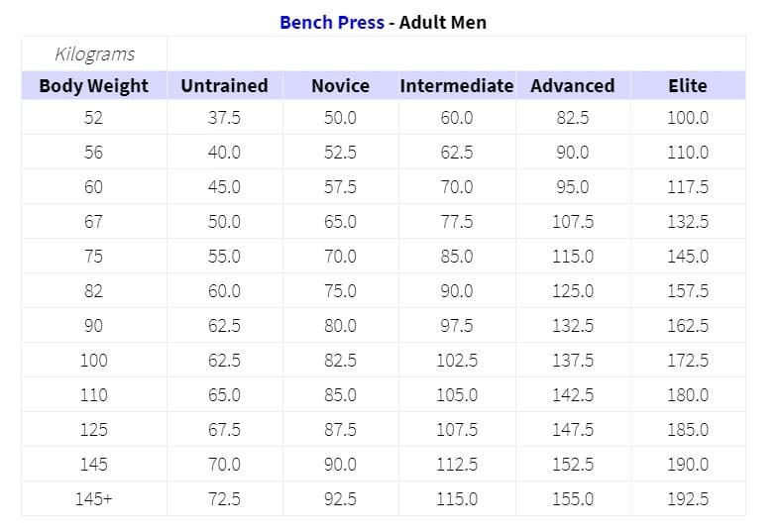Open the Bench Press title link
The width and height of the screenshot is (781, 532).
pos(331,22)
